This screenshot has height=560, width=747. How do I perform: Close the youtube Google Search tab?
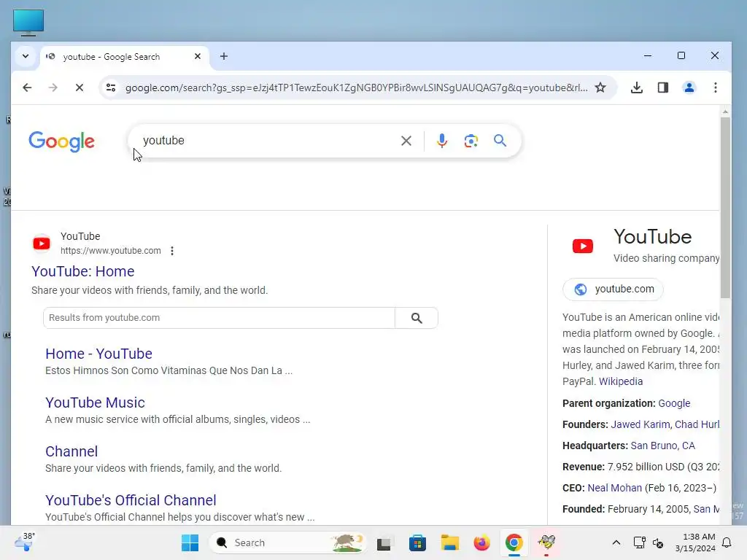(198, 56)
